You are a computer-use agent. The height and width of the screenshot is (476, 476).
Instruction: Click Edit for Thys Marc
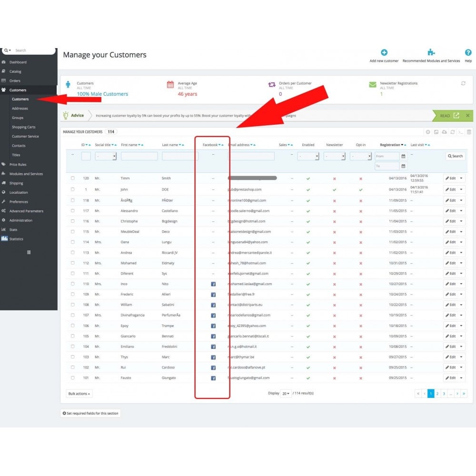click(x=450, y=357)
